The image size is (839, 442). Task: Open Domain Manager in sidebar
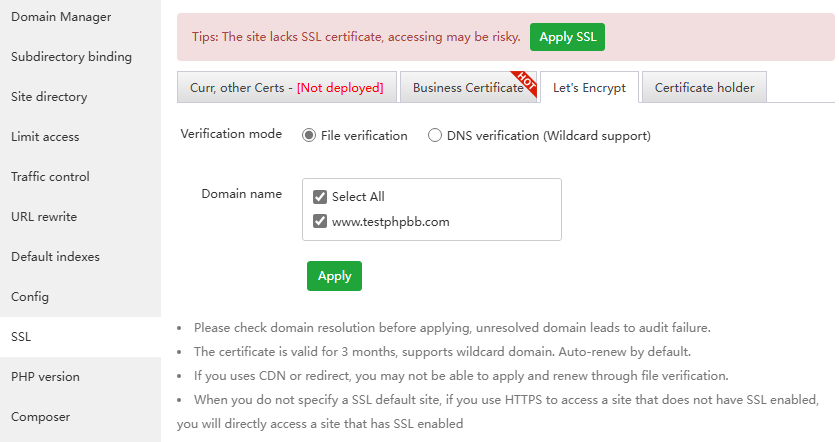click(x=61, y=17)
